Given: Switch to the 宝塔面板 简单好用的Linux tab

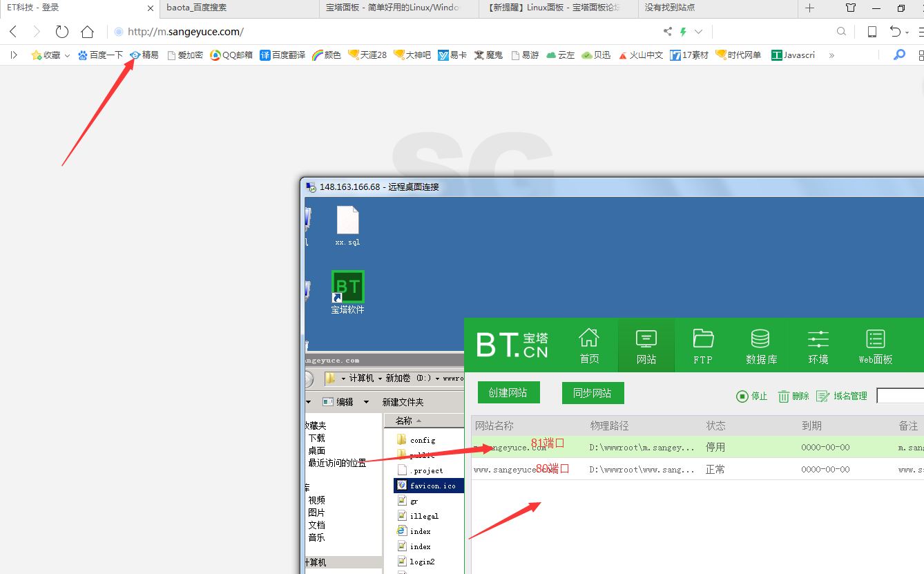Looking at the screenshot, I should tap(399, 8).
